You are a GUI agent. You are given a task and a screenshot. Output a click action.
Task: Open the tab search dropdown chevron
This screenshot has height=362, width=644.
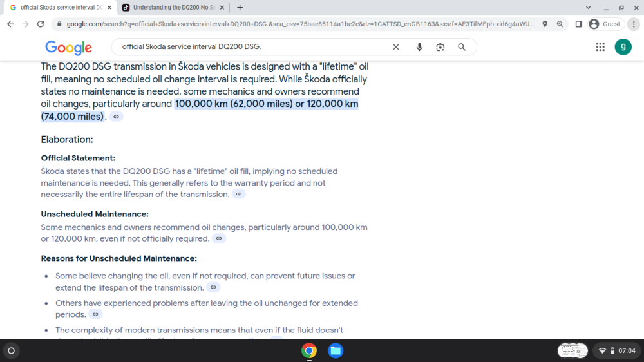tap(588, 7)
